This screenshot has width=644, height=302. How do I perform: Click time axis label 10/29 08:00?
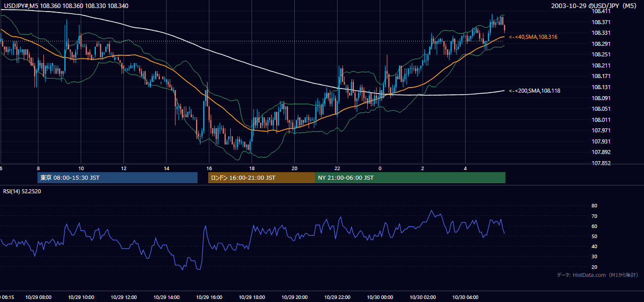pos(39,297)
